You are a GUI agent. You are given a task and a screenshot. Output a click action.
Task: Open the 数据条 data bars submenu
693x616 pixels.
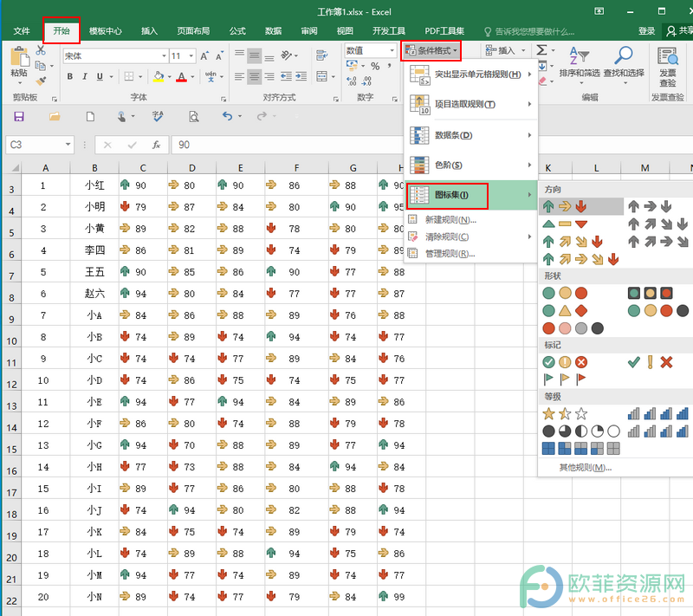[x=470, y=135]
